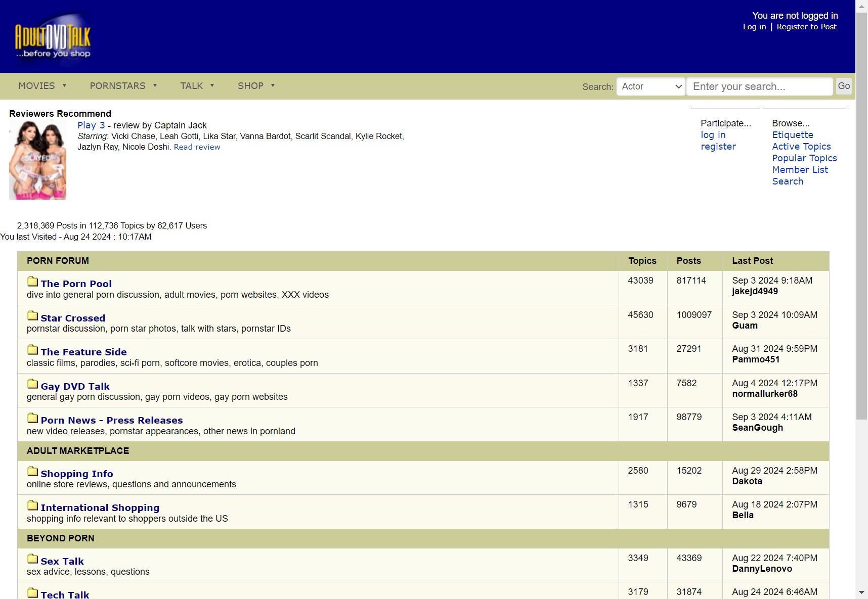
Task: Open the Active Topics link
Action: pos(801,147)
